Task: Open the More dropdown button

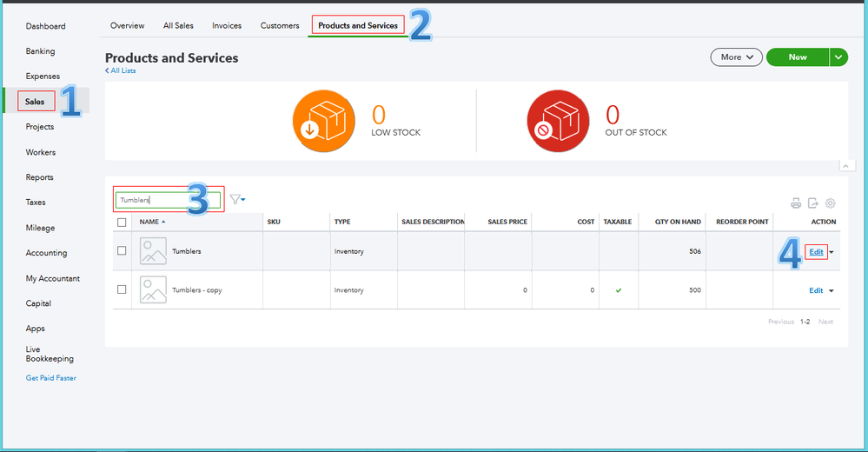Action: coord(736,57)
